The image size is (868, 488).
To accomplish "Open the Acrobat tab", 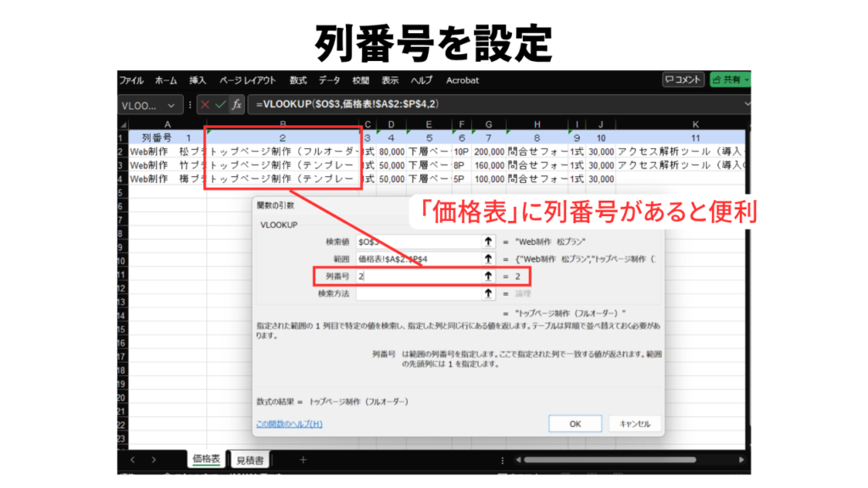I will (462, 80).
